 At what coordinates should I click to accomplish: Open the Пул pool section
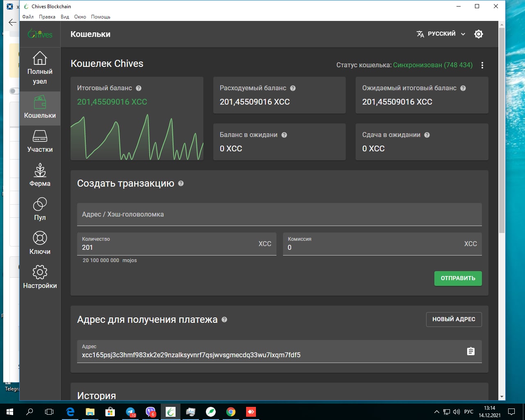pos(40,210)
